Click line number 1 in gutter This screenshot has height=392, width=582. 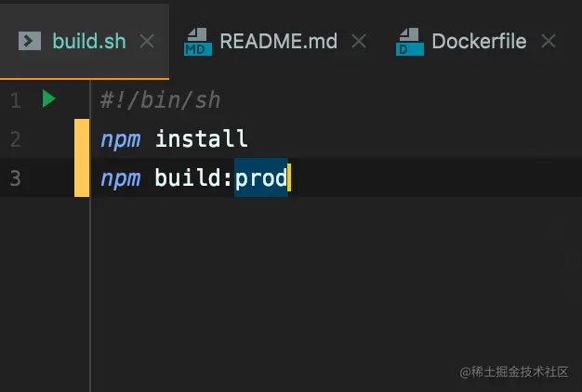16,100
